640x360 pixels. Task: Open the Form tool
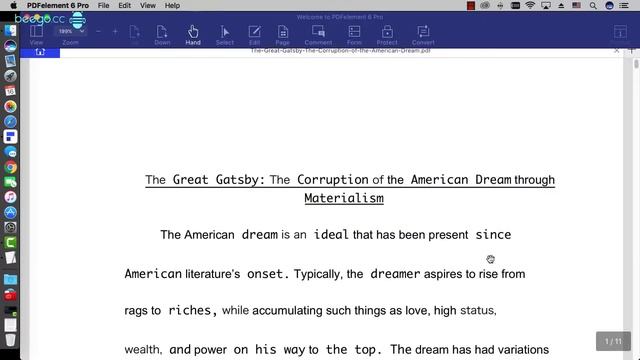pyautogui.click(x=354, y=35)
